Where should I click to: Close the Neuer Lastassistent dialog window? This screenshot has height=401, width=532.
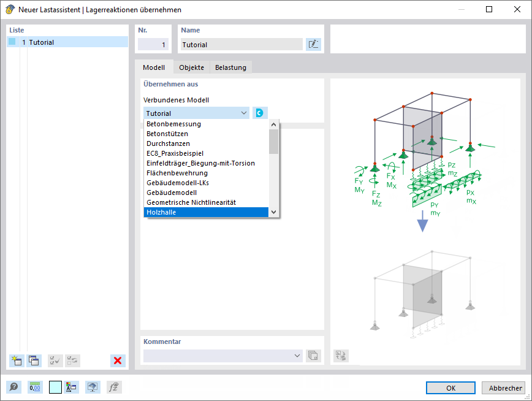pos(517,10)
